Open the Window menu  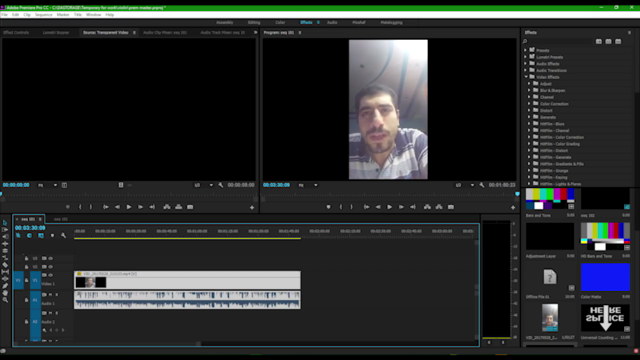coord(93,15)
